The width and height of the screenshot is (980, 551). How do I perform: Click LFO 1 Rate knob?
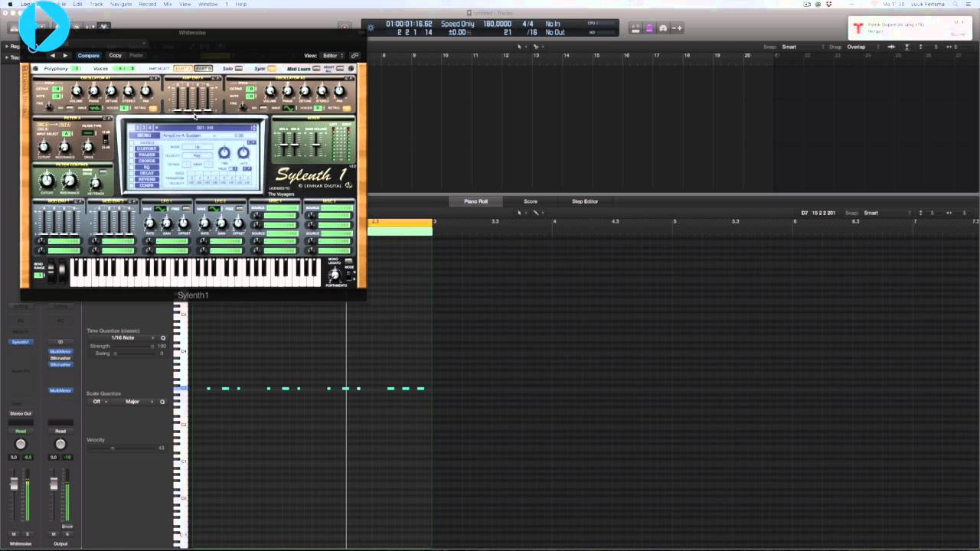[150, 223]
